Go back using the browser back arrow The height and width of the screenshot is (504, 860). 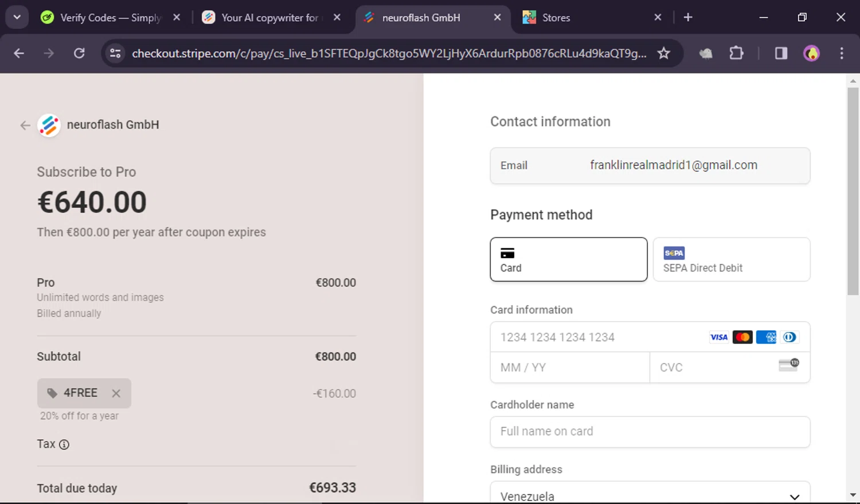pyautogui.click(x=19, y=53)
